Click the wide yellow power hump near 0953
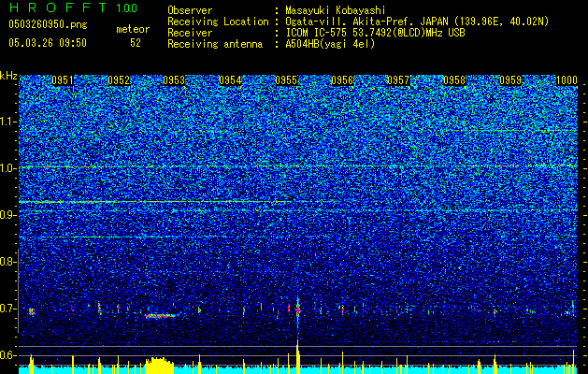588x374 pixels. point(160,366)
